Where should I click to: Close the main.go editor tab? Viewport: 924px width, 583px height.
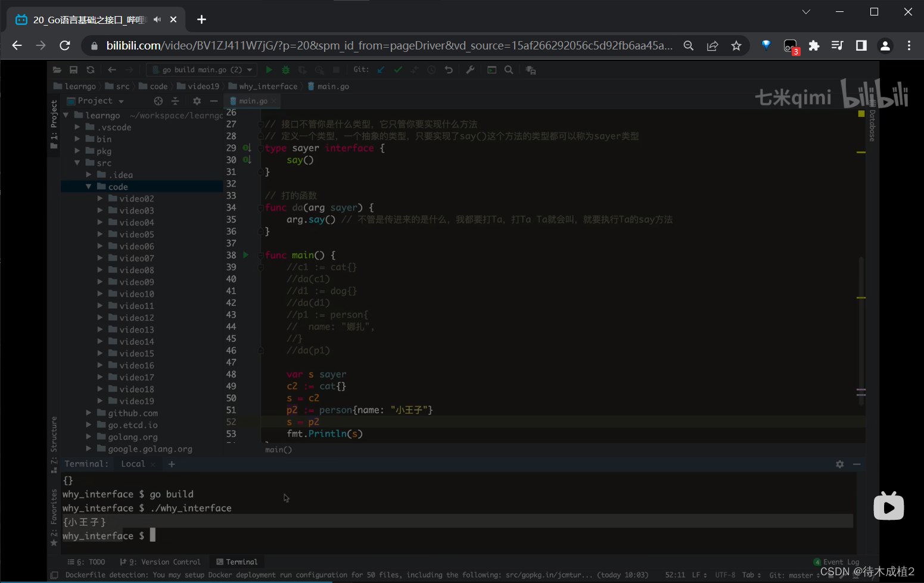coord(274,101)
